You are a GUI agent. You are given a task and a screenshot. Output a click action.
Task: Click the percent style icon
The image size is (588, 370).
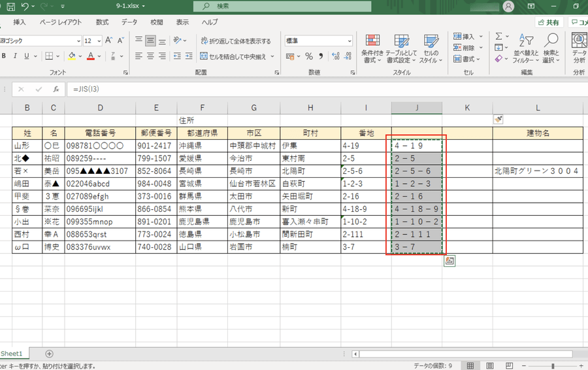pos(309,57)
